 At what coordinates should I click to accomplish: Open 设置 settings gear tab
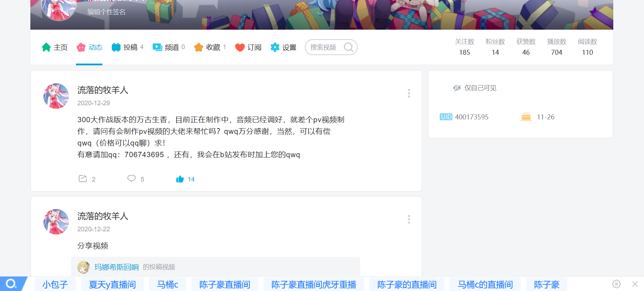click(x=283, y=47)
